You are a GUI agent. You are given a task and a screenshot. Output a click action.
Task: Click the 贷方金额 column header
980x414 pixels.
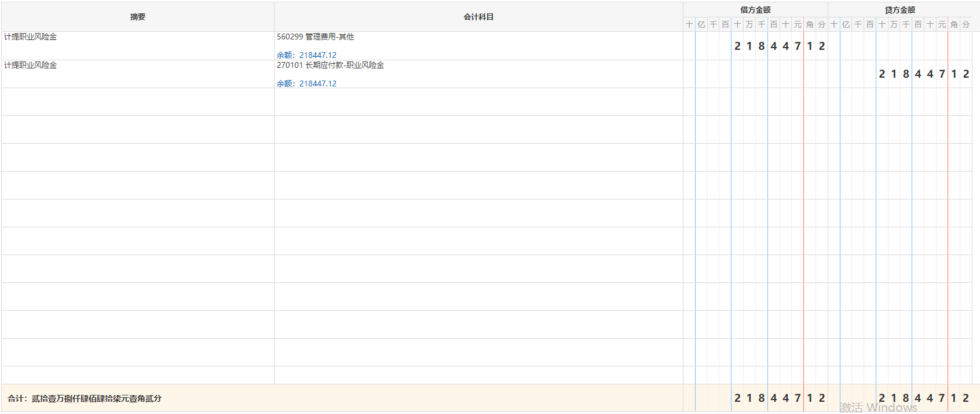click(899, 10)
